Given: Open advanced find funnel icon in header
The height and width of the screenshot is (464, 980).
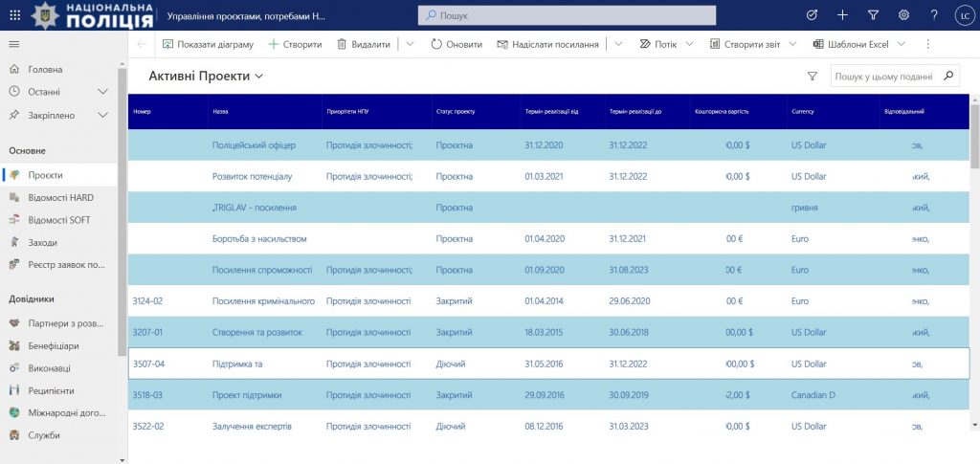Looking at the screenshot, I should point(873,15).
